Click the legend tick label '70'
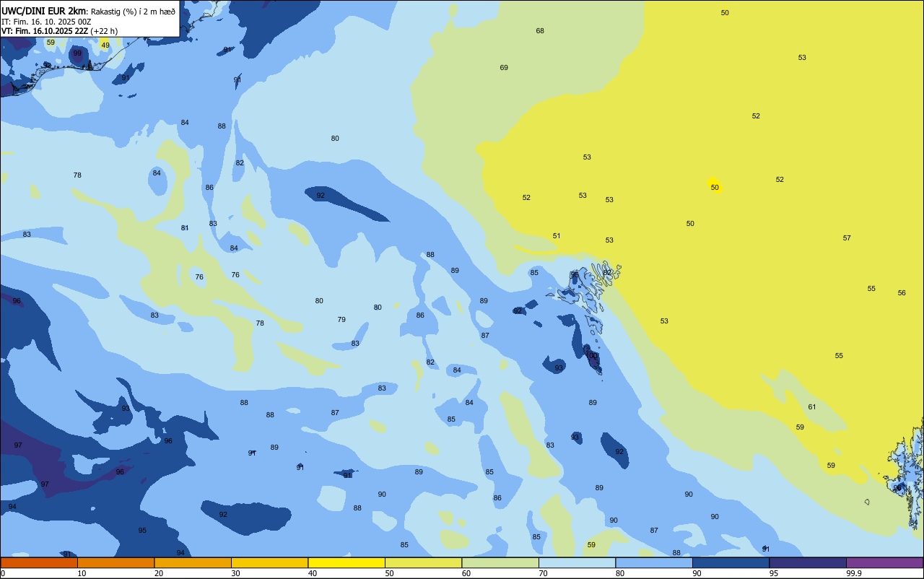The width and height of the screenshot is (924, 579). click(543, 573)
